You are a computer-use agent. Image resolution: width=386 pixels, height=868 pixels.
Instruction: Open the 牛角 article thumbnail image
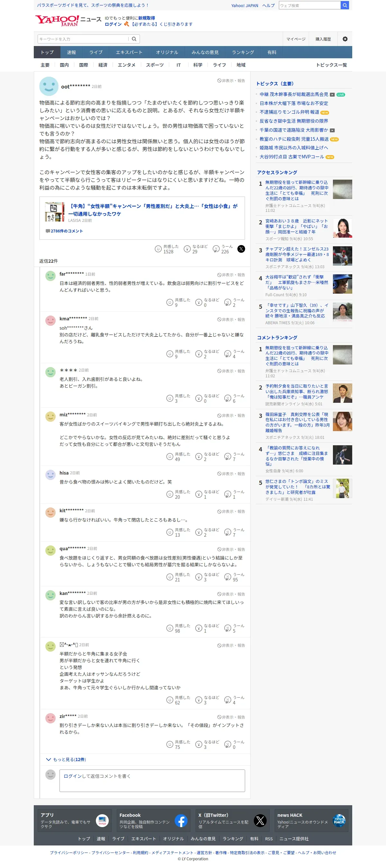(x=54, y=212)
